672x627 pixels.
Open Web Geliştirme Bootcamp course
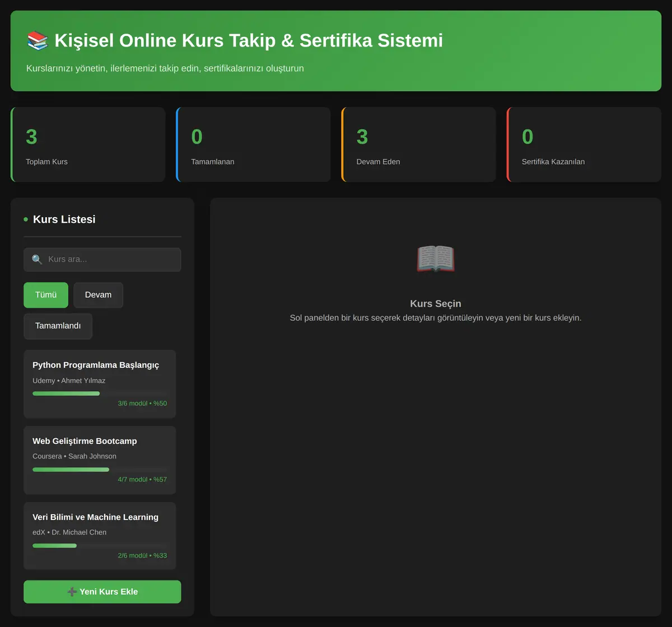(x=100, y=460)
